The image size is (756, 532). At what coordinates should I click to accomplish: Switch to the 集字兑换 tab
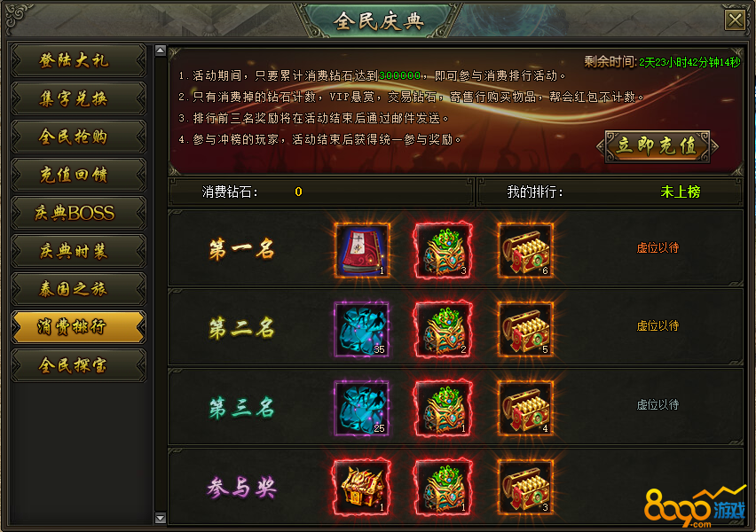(x=78, y=98)
